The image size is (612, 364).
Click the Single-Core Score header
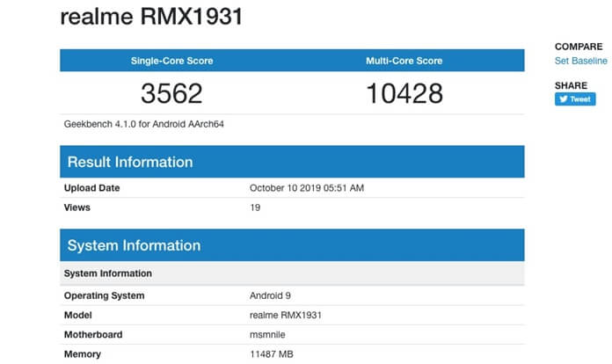(x=171, y=61)
